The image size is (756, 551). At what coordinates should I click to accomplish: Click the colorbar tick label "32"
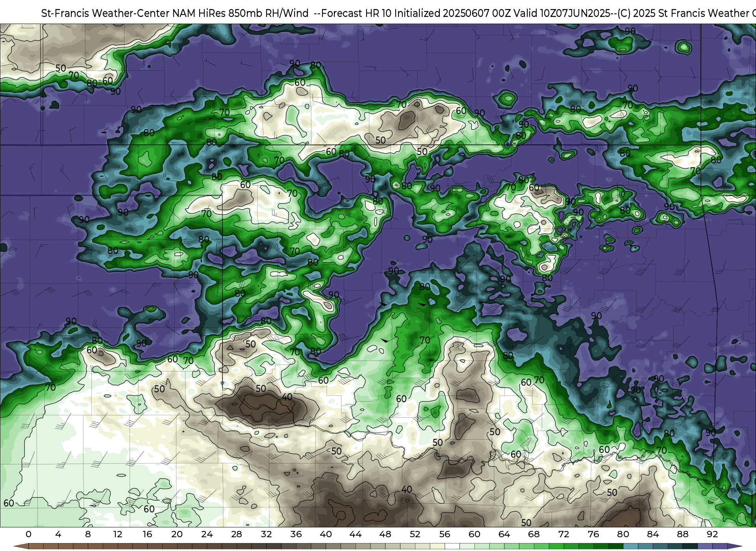coord(266,534)
